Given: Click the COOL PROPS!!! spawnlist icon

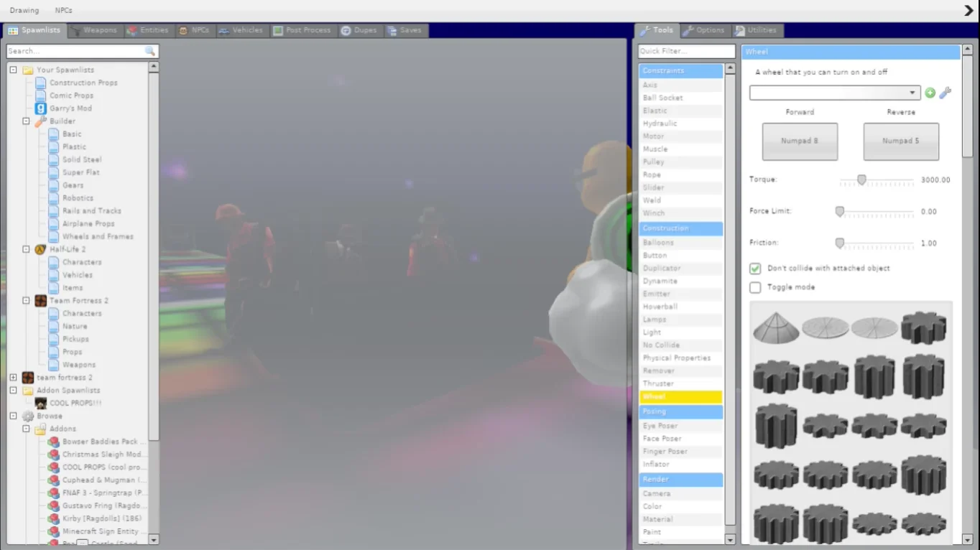Looking at the screenshot, I should 41,403.
